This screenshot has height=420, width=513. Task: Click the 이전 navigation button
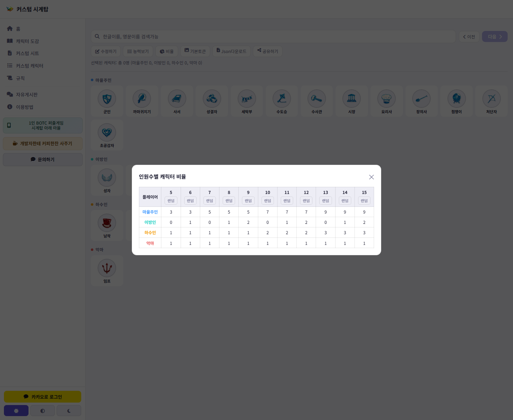(x=469, y=37)
